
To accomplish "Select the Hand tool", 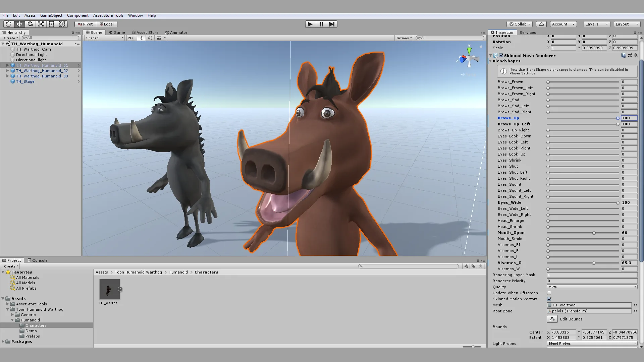I will (8, 24).
